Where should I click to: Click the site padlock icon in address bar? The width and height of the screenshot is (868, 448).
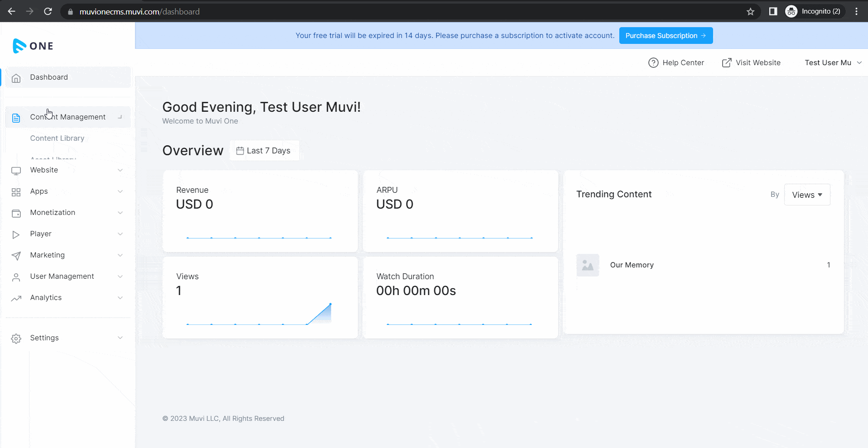pos(70,12)
